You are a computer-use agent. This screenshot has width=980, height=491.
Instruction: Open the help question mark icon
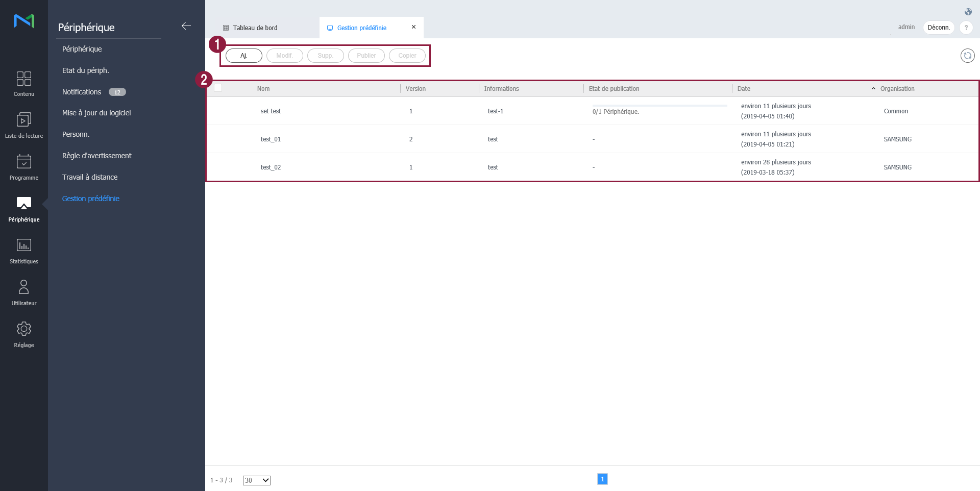966,28
